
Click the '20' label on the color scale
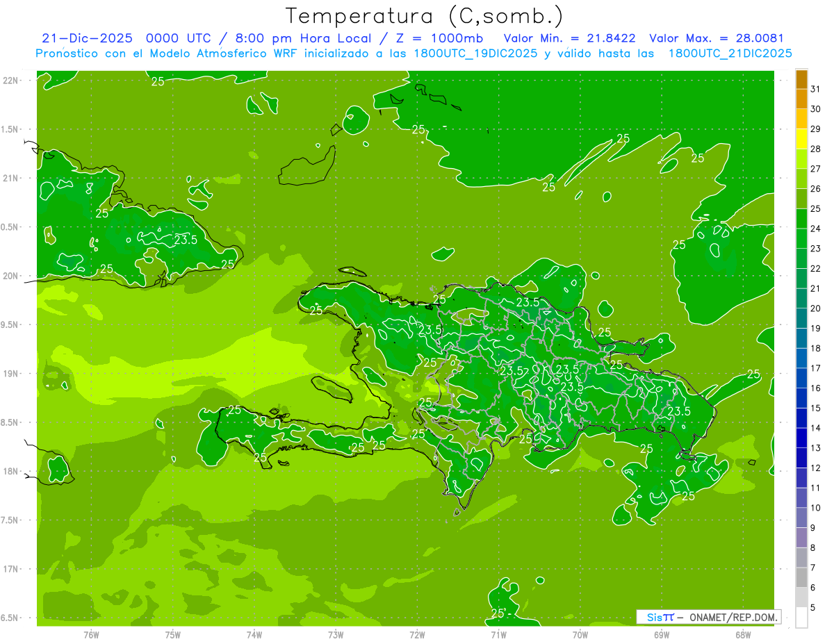click(x=816, y=308)
